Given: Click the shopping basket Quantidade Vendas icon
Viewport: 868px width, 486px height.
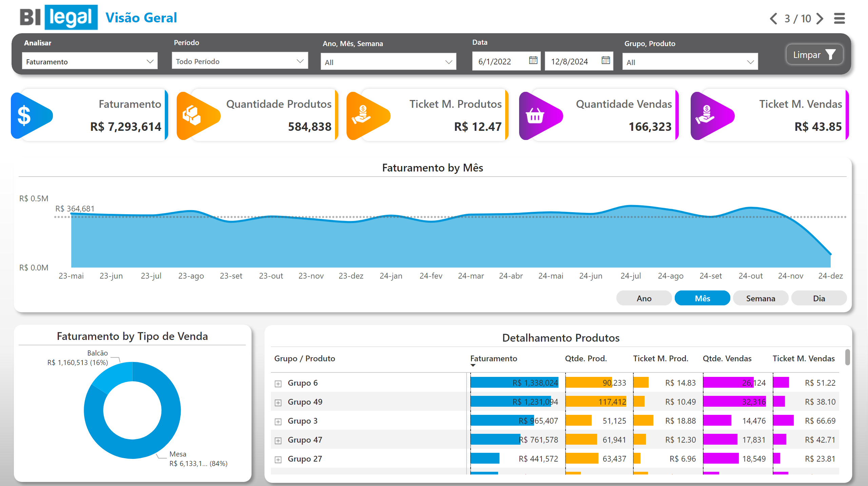Looking at the screenshot, I should tap(535, 116).
